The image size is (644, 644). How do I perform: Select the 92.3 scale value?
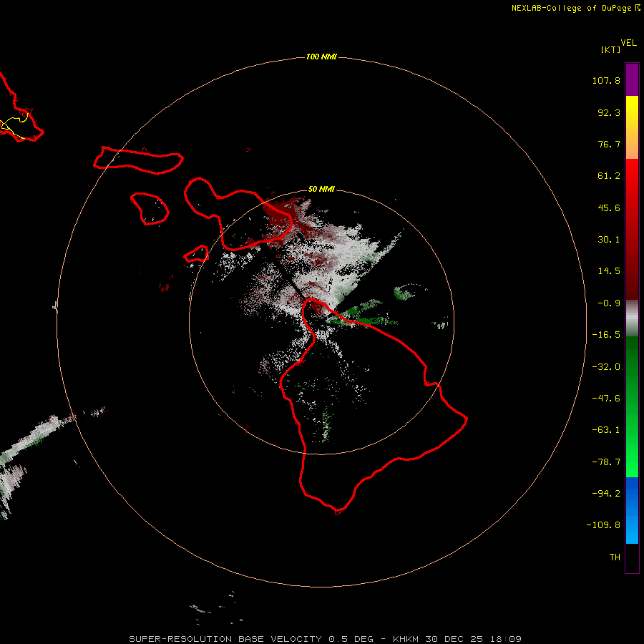(x=609, y=112)
